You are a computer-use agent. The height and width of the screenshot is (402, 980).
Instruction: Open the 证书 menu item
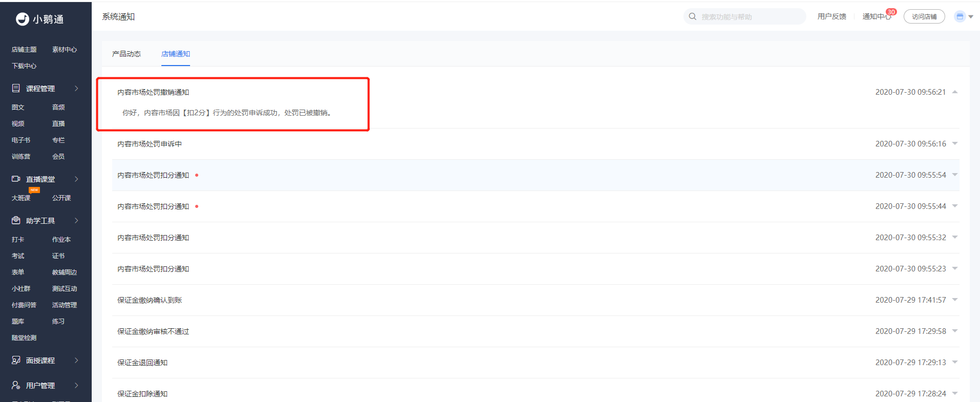[x=58, y=256]
